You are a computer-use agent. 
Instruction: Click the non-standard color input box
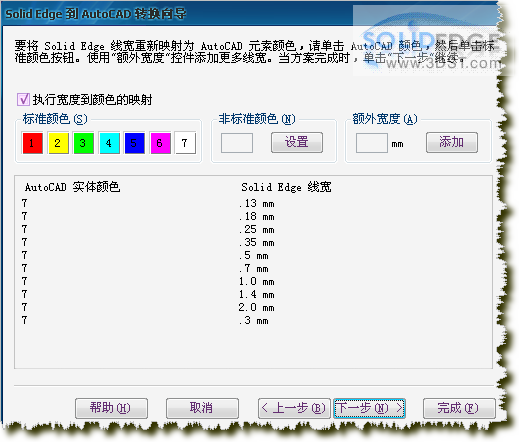pos(237,143)
